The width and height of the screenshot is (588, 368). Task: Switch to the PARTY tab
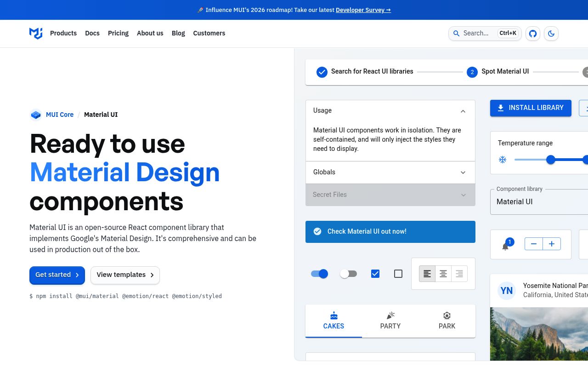tap(390, 321)
